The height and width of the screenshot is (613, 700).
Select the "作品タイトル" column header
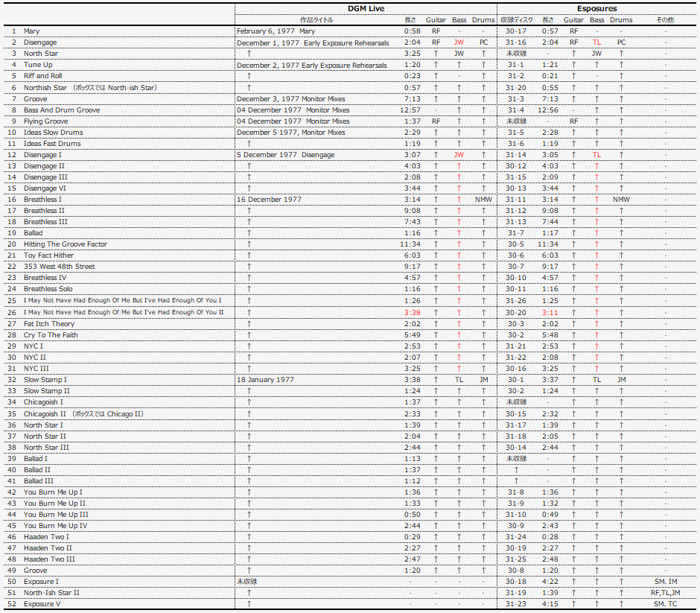(316, 20)
